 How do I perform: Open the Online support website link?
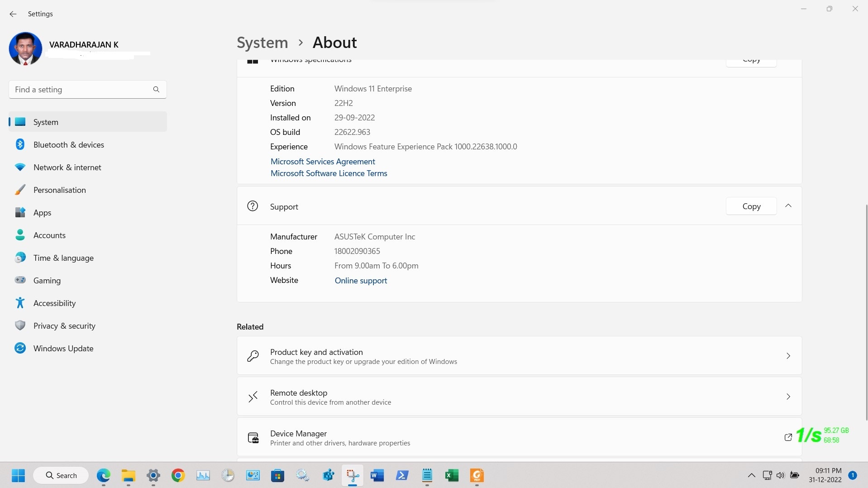[361, 281]
